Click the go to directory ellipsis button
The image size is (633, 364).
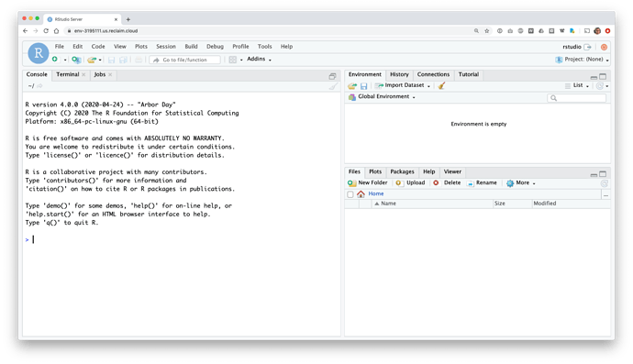coord(605,194)
